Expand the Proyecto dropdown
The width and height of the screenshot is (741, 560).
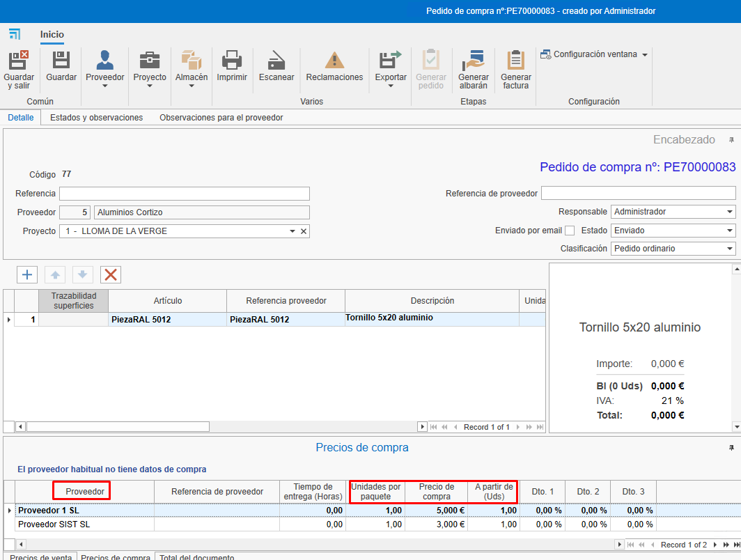292,231
